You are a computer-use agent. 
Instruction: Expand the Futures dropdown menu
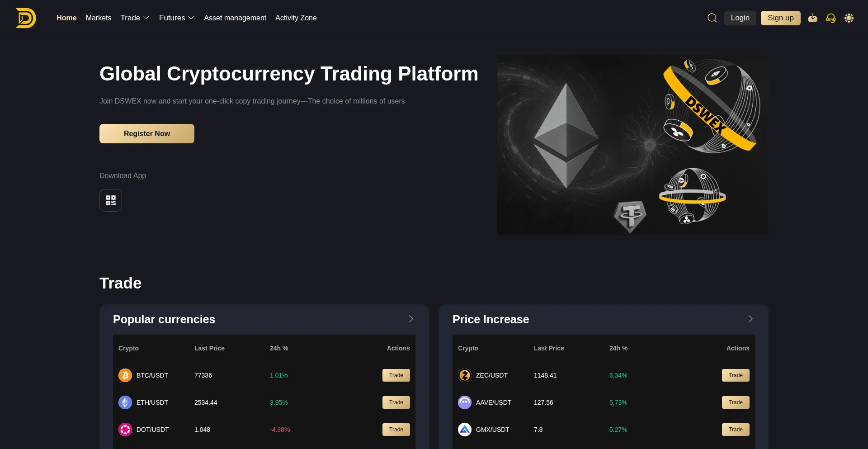click(176, 18)
